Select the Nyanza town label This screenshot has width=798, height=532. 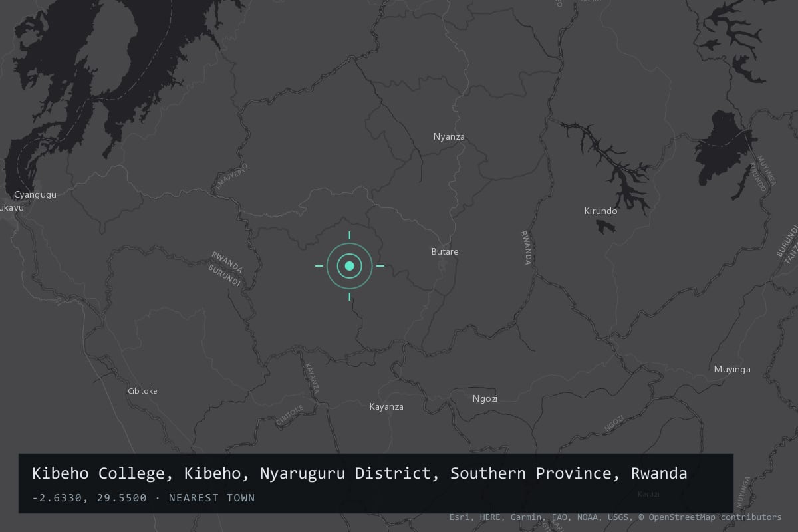(x=449, y=136)
